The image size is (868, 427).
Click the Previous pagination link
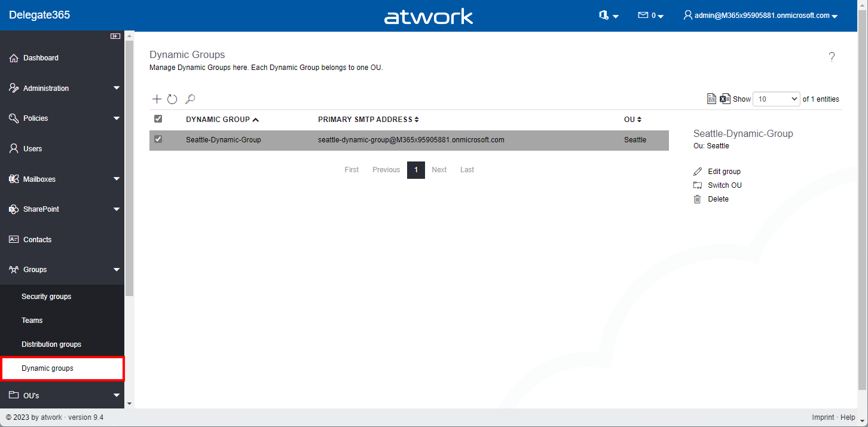click(386, 170)
